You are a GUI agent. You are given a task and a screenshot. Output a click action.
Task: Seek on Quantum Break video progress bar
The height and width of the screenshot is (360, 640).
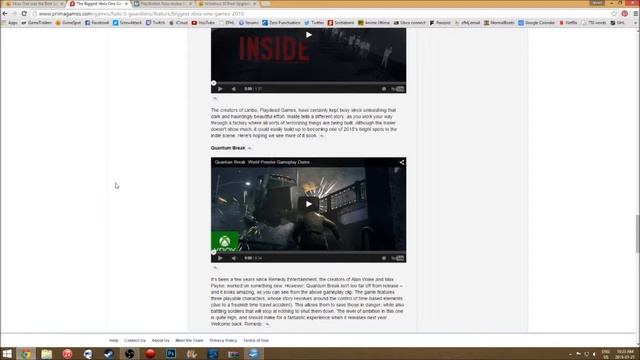click(x=309, y=252)
